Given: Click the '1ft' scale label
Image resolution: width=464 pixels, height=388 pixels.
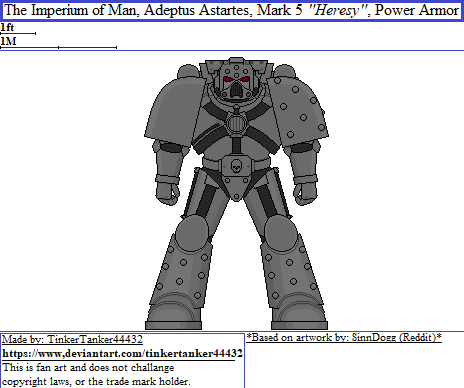Looking at the screenshot, I should pos(7,27).
